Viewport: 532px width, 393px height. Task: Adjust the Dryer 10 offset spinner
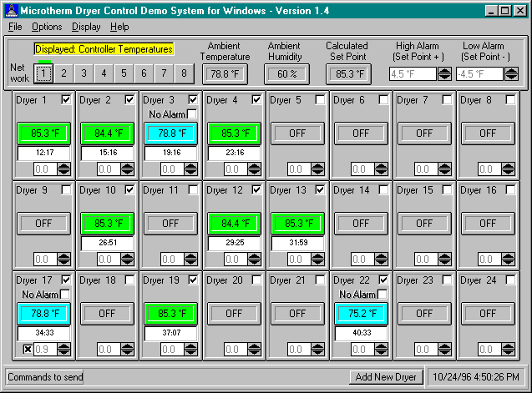127,259
